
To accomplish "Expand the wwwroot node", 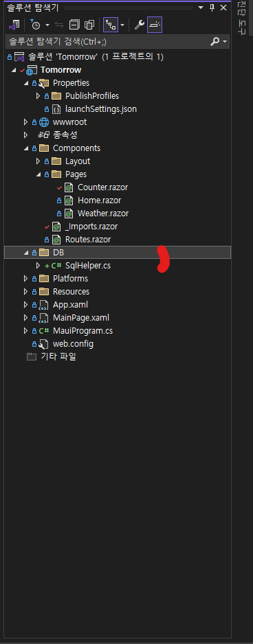I will click(26, 122).
